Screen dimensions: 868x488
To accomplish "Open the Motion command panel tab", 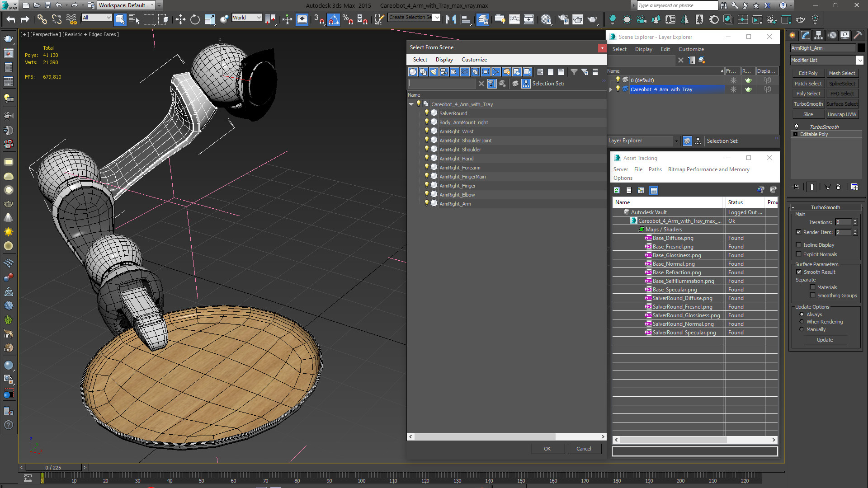I will point(832,35).
